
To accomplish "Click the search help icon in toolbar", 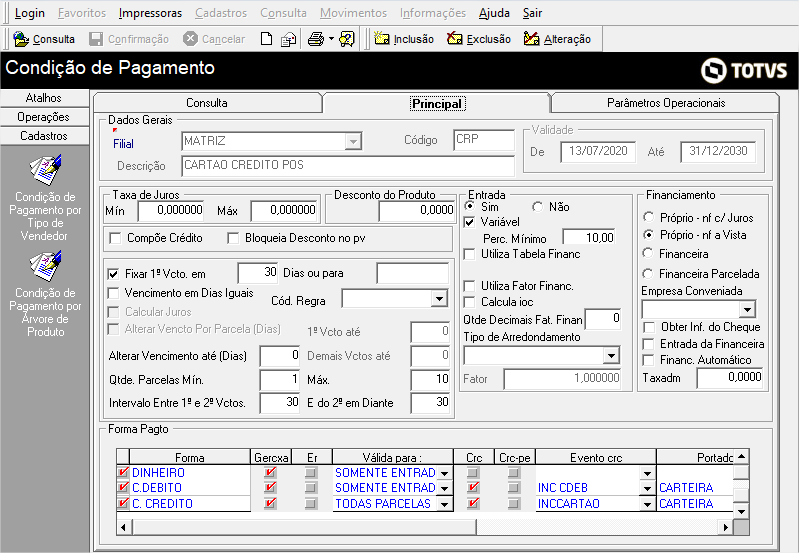I will pyautogui.click(x=347, y=39).
